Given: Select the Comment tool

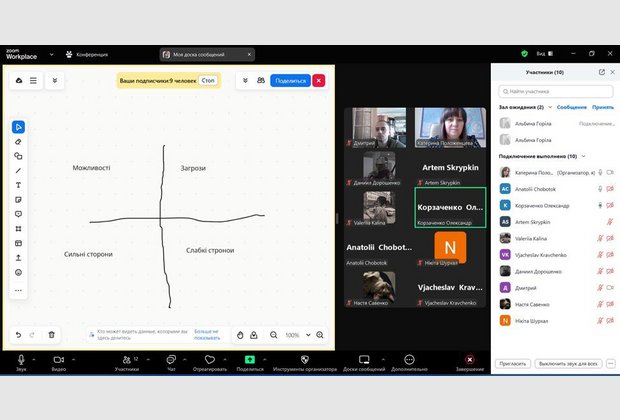Looking at the screenshot, I should [18, 214].
